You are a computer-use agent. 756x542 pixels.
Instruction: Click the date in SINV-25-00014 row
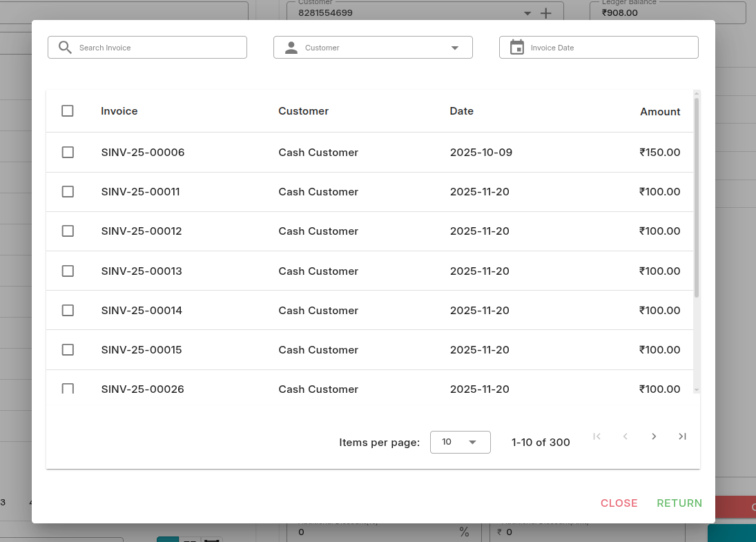(480, 311)
